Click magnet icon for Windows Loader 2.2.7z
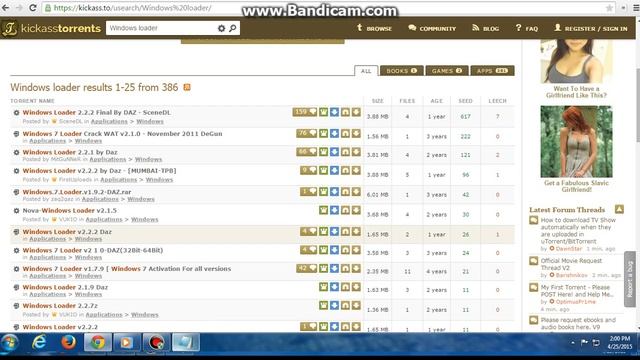The height and width of the screenshot is (360, 640). (345, 305)
